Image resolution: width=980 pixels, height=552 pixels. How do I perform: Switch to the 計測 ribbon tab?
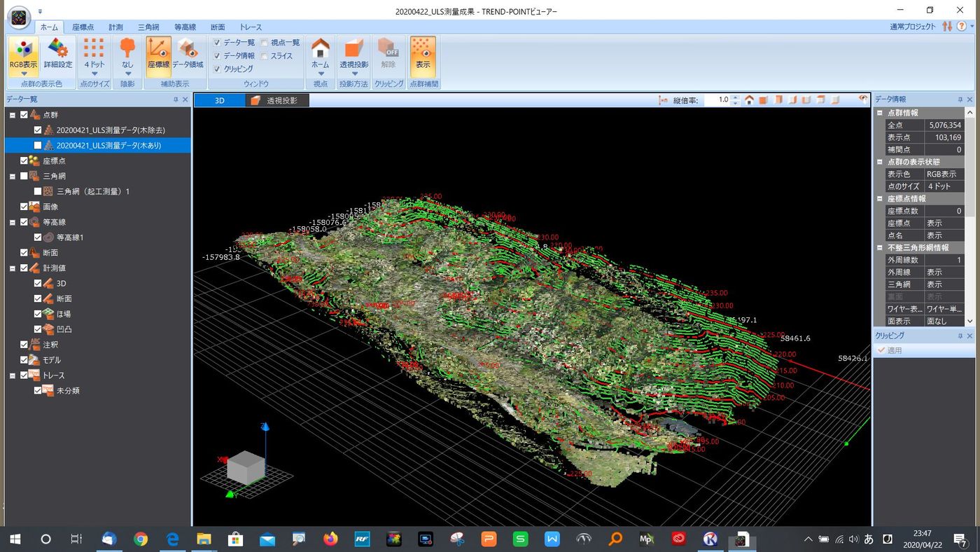[115, 27]
